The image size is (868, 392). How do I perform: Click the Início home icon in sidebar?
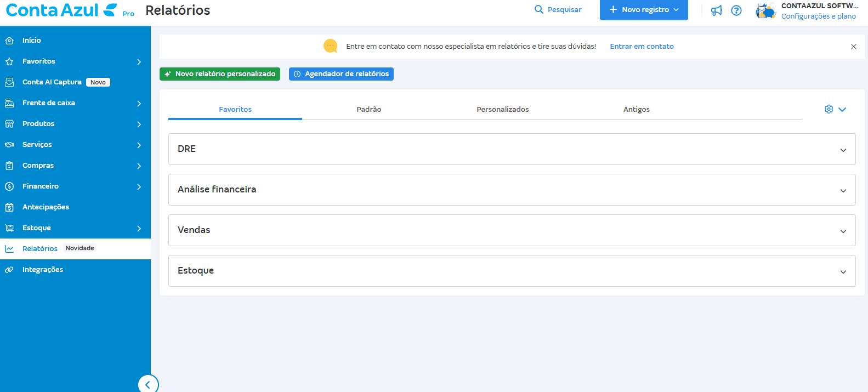pos(9,41)
